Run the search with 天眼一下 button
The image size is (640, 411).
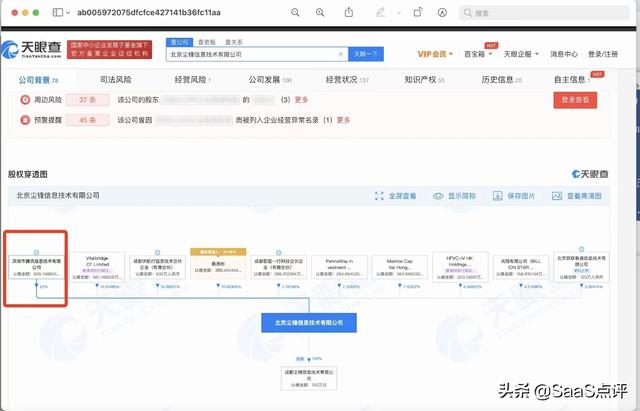coord(366,54)
